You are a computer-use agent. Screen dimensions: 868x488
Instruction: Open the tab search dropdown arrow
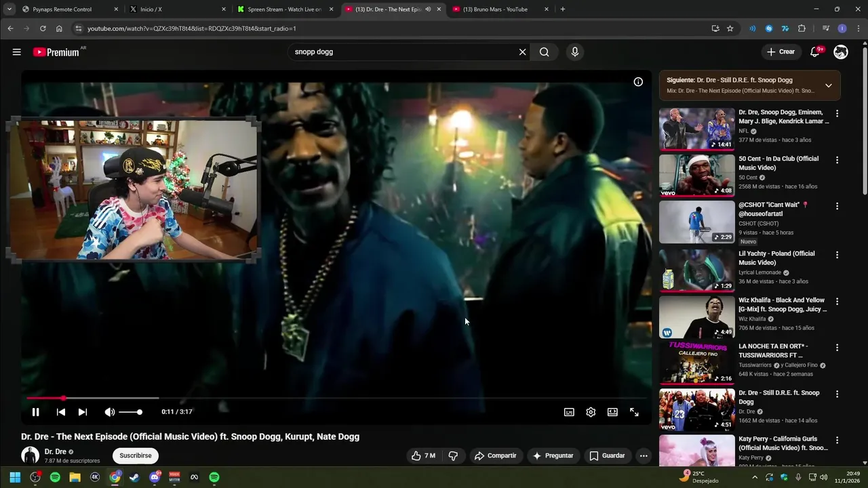[x=9, y=9]
